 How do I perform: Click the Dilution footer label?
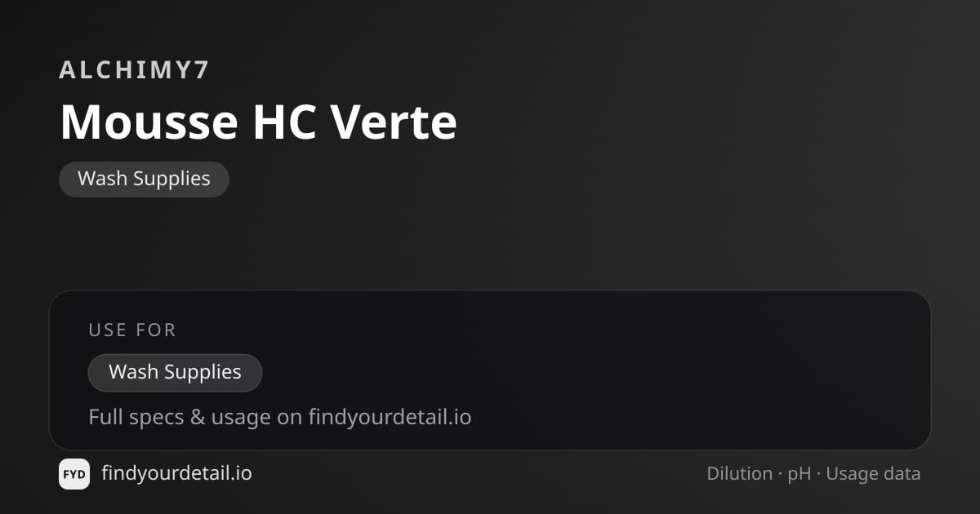(739, 474)
